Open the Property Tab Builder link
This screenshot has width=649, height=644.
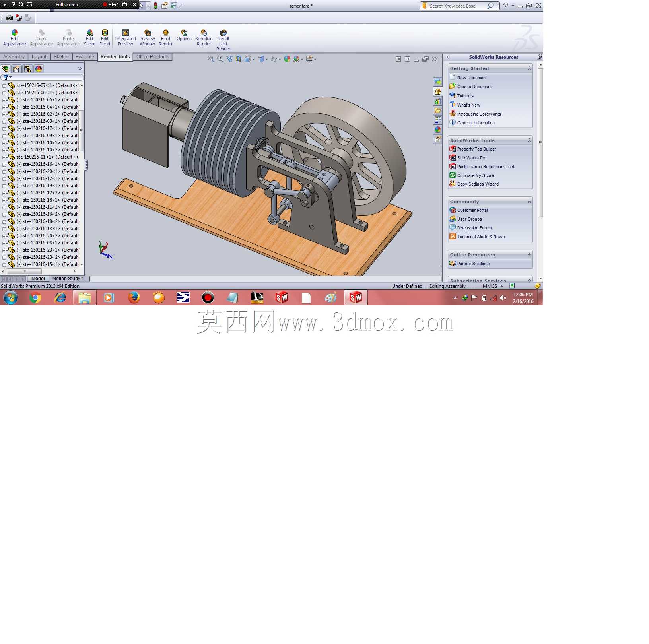(476, 149)
